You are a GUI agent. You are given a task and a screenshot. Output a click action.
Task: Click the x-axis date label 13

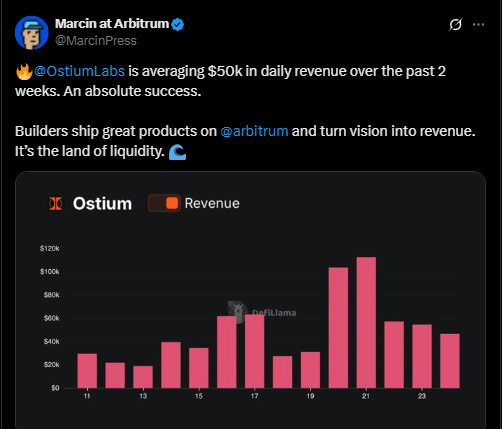coord(143,396)
